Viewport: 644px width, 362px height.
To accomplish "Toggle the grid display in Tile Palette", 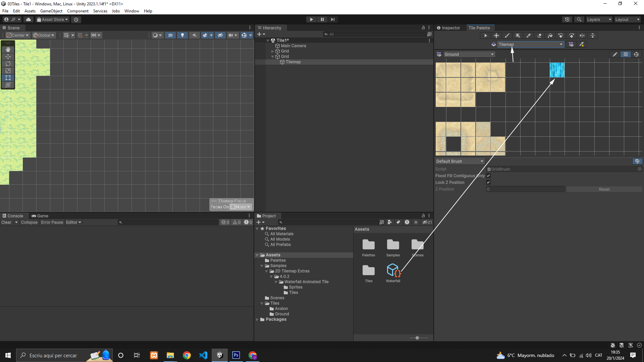I will pyautogui.click(x=626, y=54).
